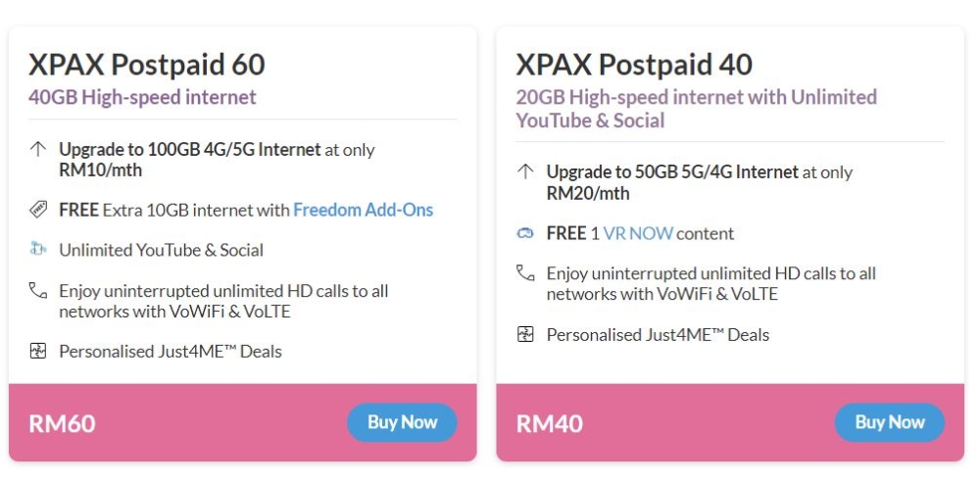Click Buy Now for XPAX Postpaid 60

point(402,423)
